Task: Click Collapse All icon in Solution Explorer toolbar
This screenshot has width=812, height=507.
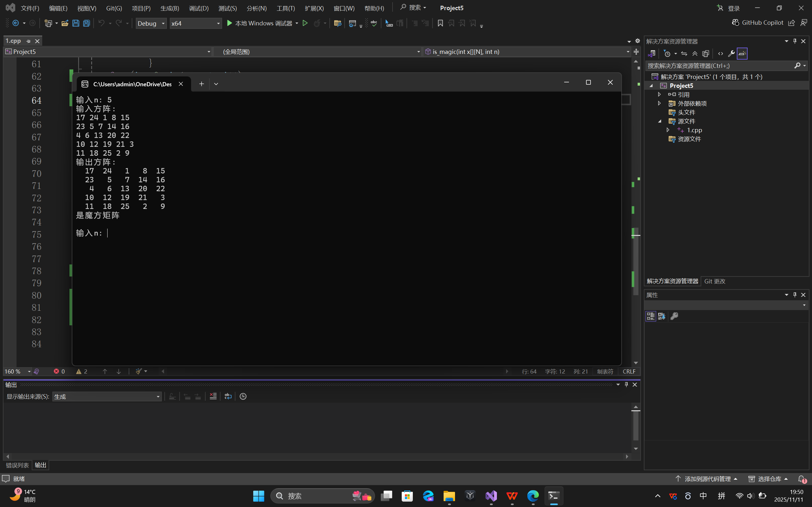Action: click(695, 54)
